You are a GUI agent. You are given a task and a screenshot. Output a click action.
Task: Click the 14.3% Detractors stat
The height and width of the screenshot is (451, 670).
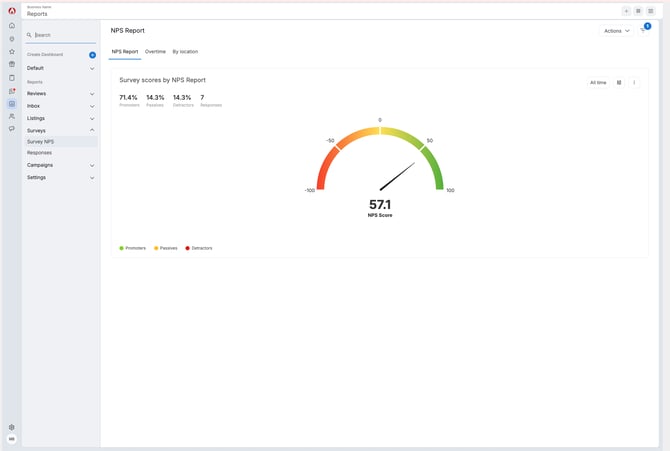point(182,100)
